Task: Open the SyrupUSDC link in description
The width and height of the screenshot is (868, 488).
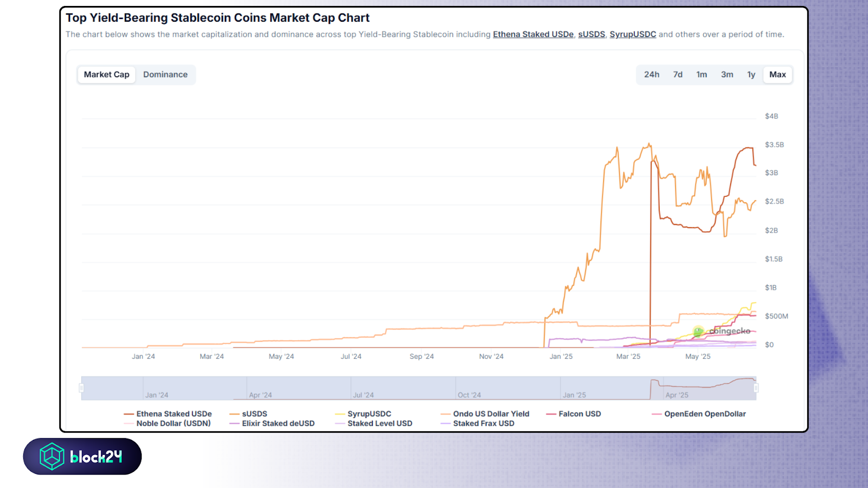Action: click(x=633, y=34)
